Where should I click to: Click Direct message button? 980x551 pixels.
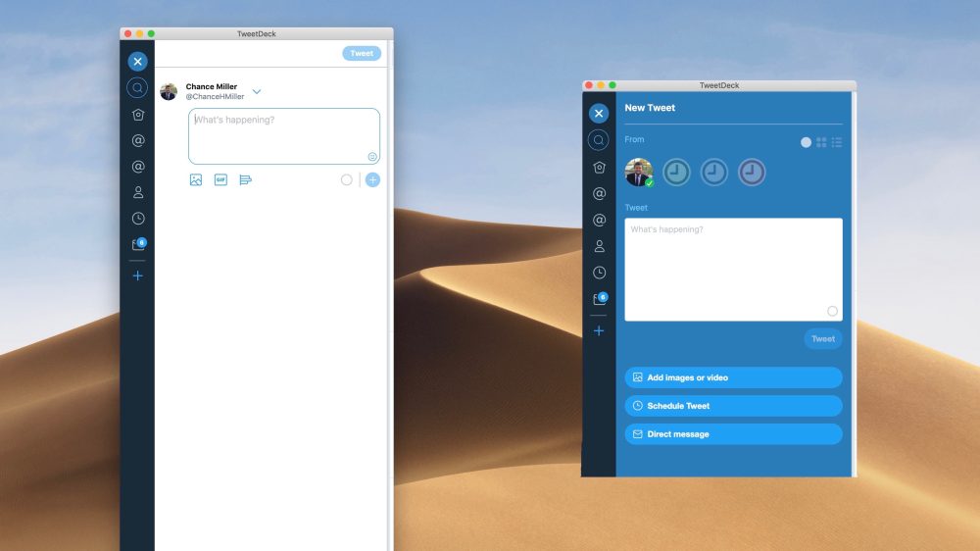(733, 434)
